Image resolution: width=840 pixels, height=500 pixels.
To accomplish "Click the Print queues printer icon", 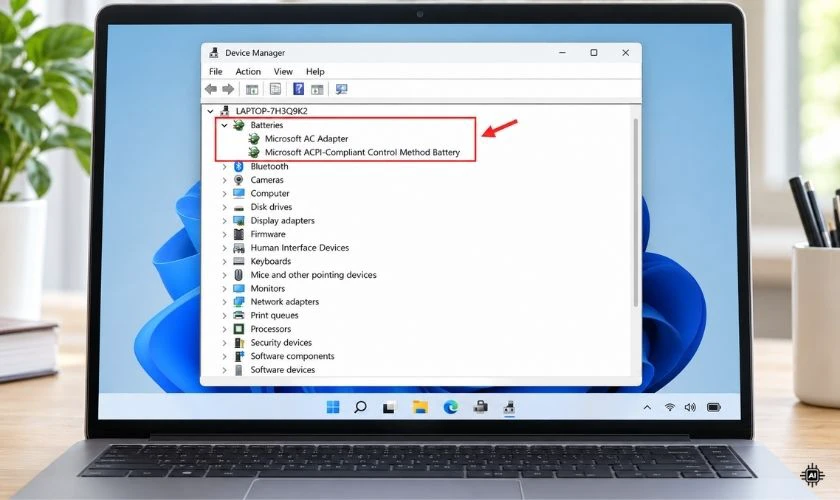I will click(x=239, y=315).
